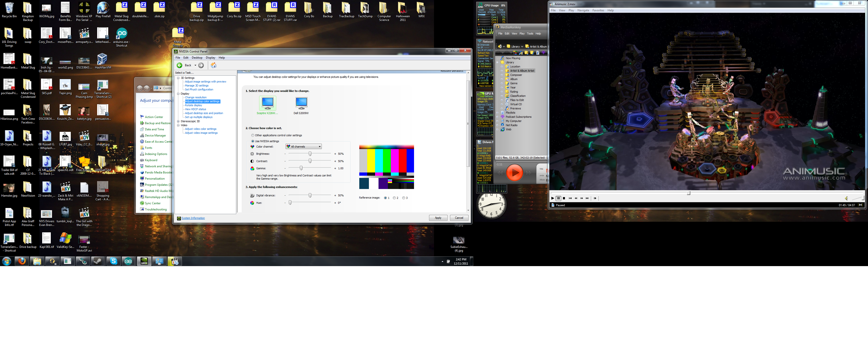
Task: Click the Stop button in Media Player Classic
Action: pyautogui.click(x=564, y=198)
